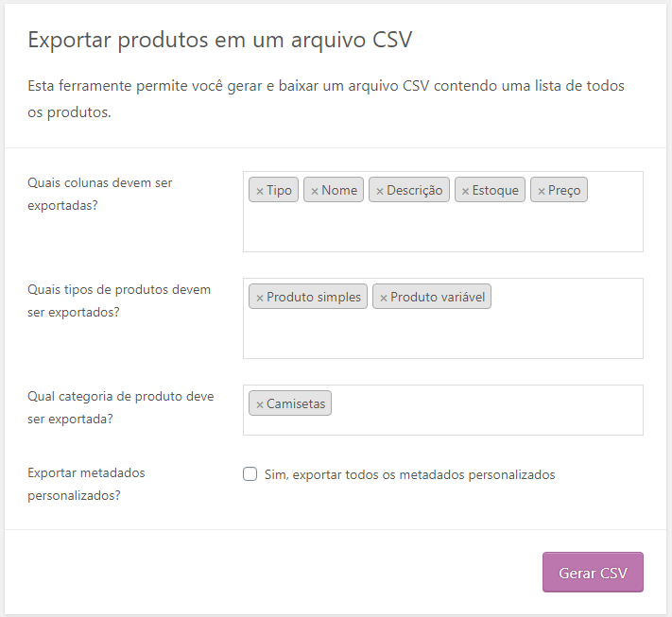Click the 'Sim, exportar todos os metadados' label
The image size is (672, 617).
423,474
